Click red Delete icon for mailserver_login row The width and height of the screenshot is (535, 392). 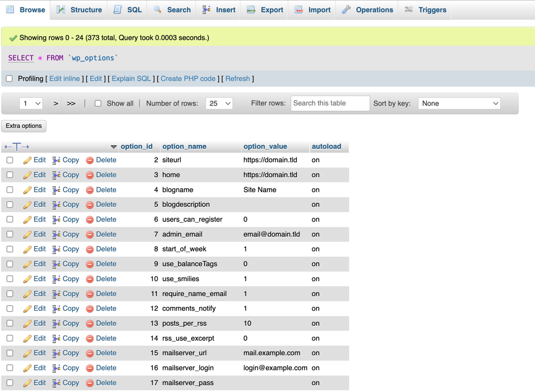point(90,368)
